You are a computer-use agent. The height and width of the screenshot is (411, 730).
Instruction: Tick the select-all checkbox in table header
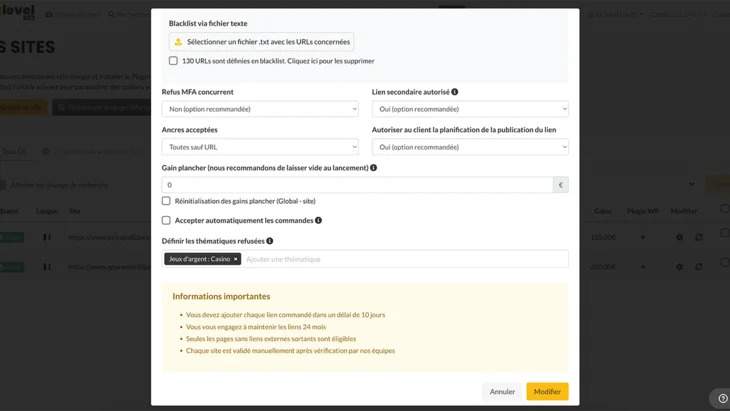click(x=725, y=209)
